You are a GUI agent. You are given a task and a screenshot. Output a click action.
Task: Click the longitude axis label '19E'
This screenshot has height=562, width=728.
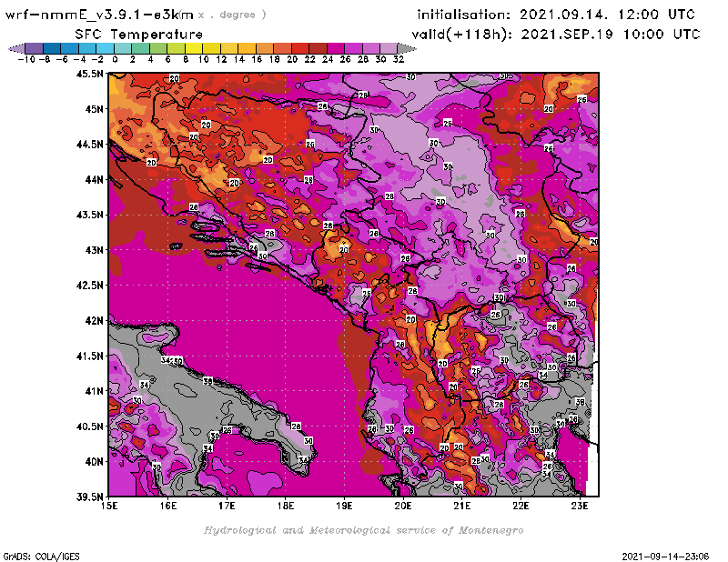[x=345, y=506]
